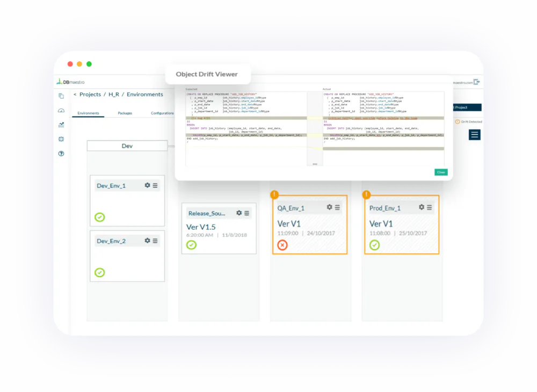Image resolution: width=537 pixels, height=392 pixels.
Task: Click the logout icon at top right
Action: click(x=477, y=82)
